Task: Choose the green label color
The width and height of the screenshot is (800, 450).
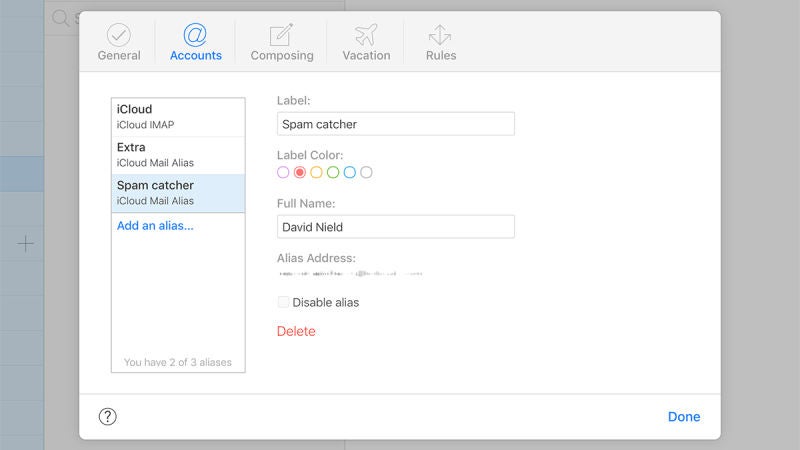Action: (333, 172)
